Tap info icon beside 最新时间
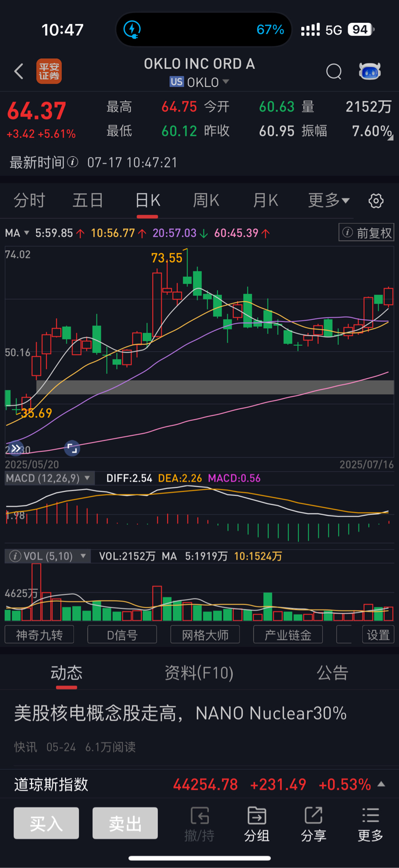Screen dimensions: 399x868 tap(73, 162)
